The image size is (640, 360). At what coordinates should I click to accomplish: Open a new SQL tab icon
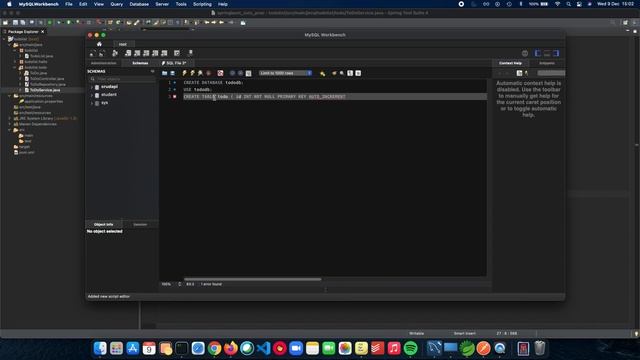tap(92, 53)
